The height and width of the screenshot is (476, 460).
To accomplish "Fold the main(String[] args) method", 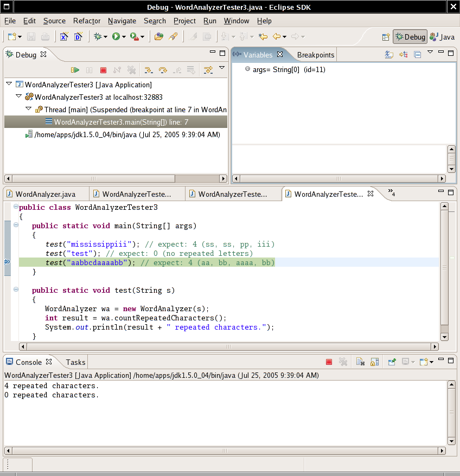I will click(16, 225).
